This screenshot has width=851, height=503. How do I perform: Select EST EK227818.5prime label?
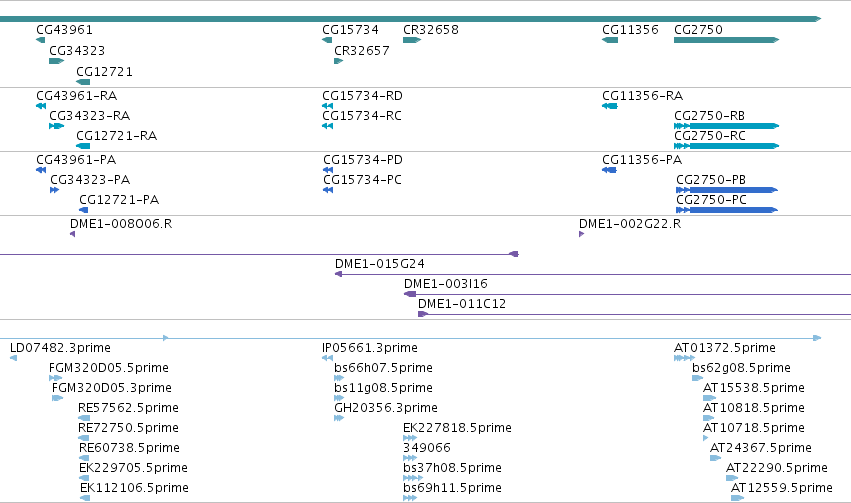(x=458, y=428)
